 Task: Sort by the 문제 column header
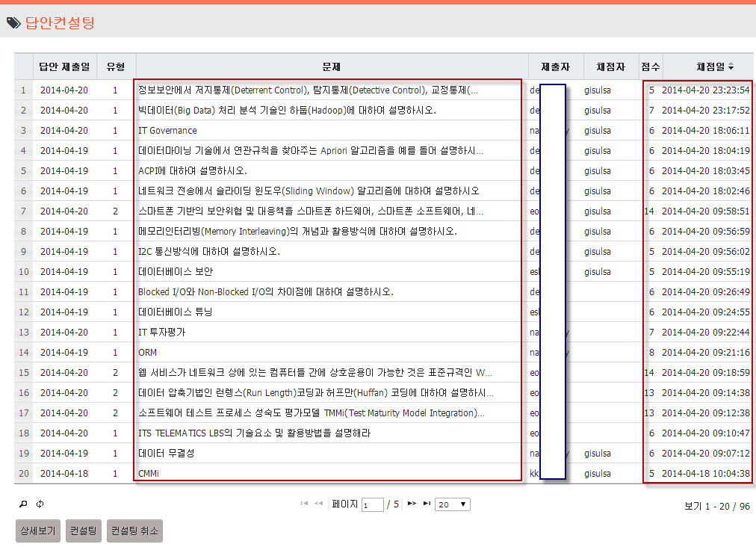332,67
